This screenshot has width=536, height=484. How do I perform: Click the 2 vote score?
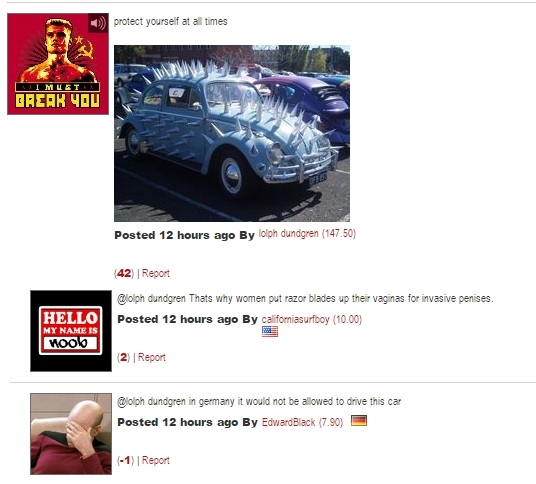(x=123, y=357)
